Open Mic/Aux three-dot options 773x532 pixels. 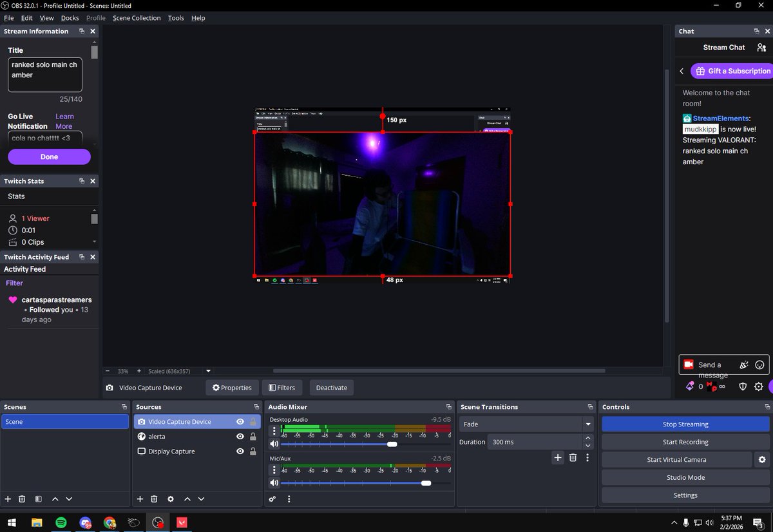(274, 470)
